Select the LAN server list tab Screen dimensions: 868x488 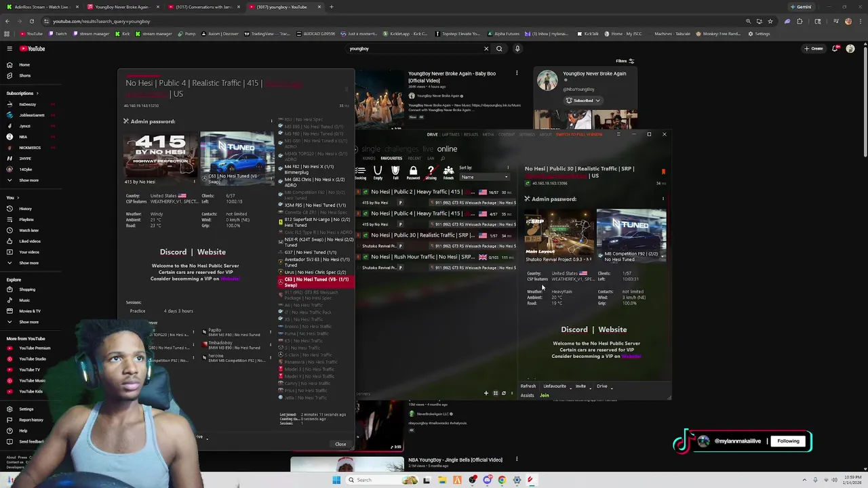coord(431,158)
